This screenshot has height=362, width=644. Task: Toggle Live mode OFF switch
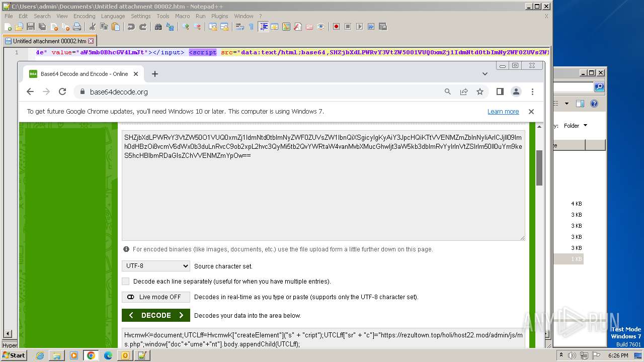[156, 297]
